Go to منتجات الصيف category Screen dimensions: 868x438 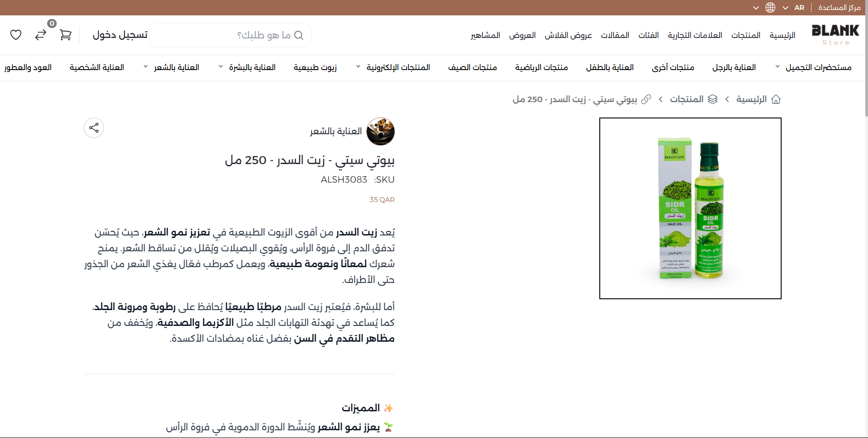pyautogui.click(x=473, y=67)
